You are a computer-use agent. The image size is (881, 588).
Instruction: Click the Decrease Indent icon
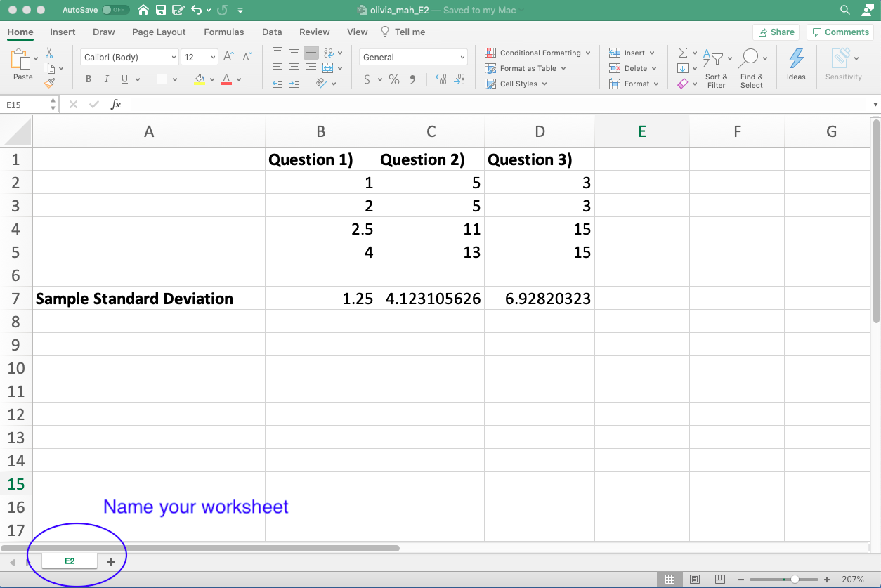point(278,84)
